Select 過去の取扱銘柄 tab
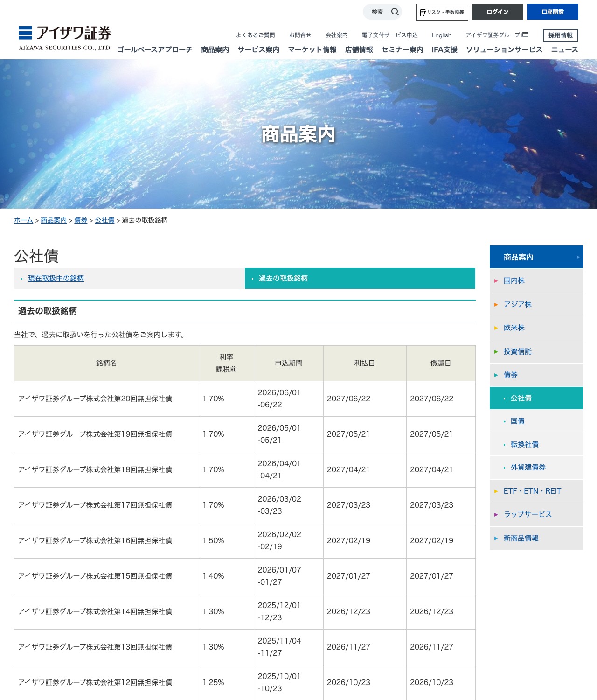This screenshot has width=597, height=700. pyautogui.click(x=360, y=278)
